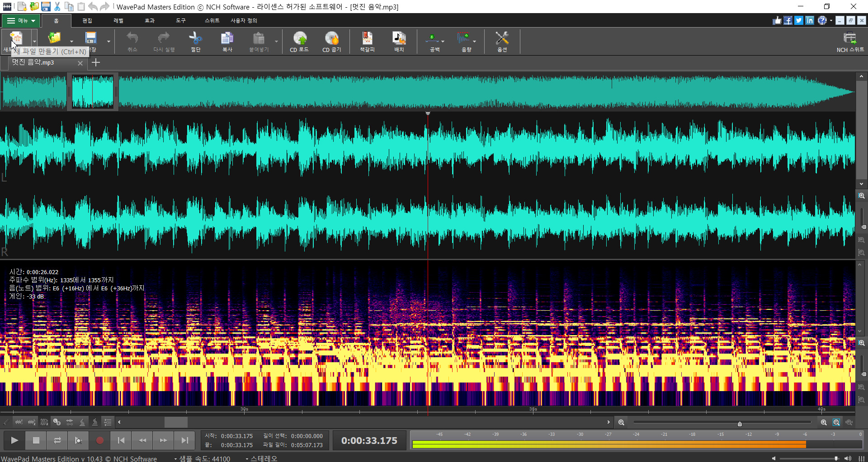Click the Stop button
The height and width of the screenshot is (462, 868).
[36, 440]
